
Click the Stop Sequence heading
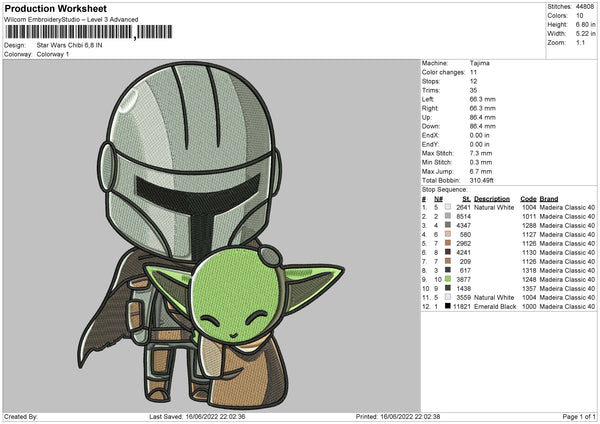click(x=445, y=190)
